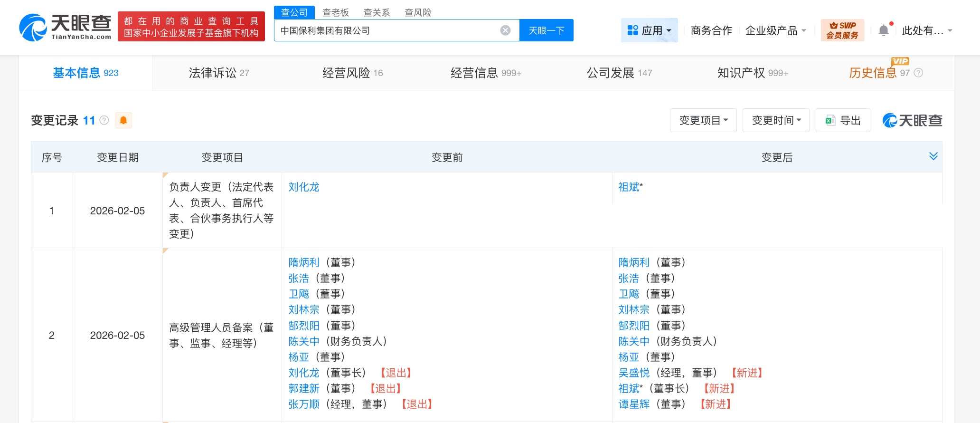
Task: Open 变更时间 filter dropdown
Action: coord(776,120)
